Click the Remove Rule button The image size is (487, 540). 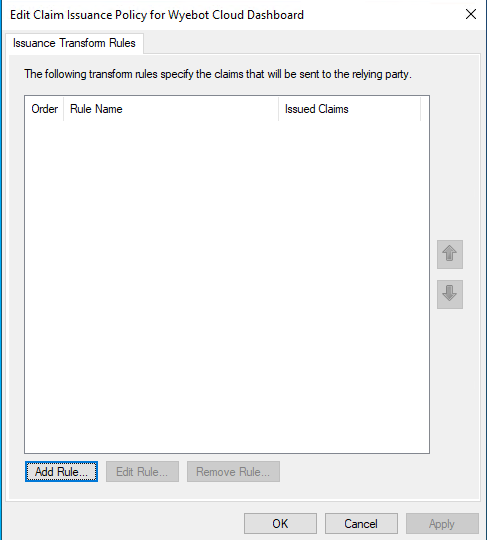pos(233,471)
